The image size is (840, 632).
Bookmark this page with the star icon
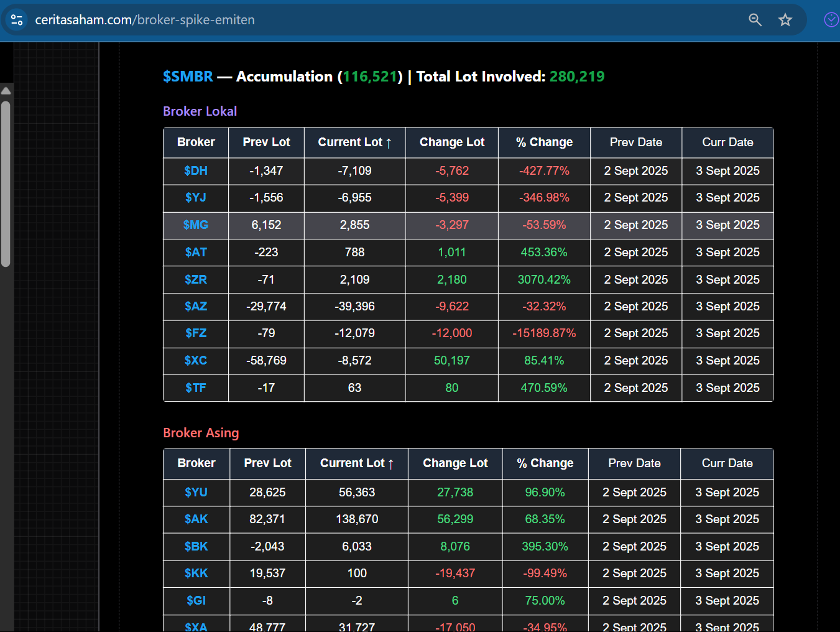pos(785,20)
